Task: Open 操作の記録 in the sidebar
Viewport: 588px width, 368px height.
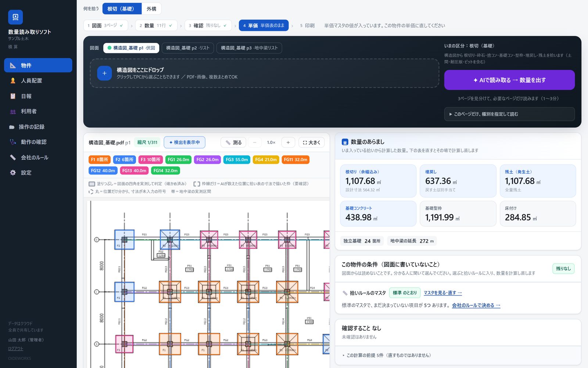Action: point(38,127)
